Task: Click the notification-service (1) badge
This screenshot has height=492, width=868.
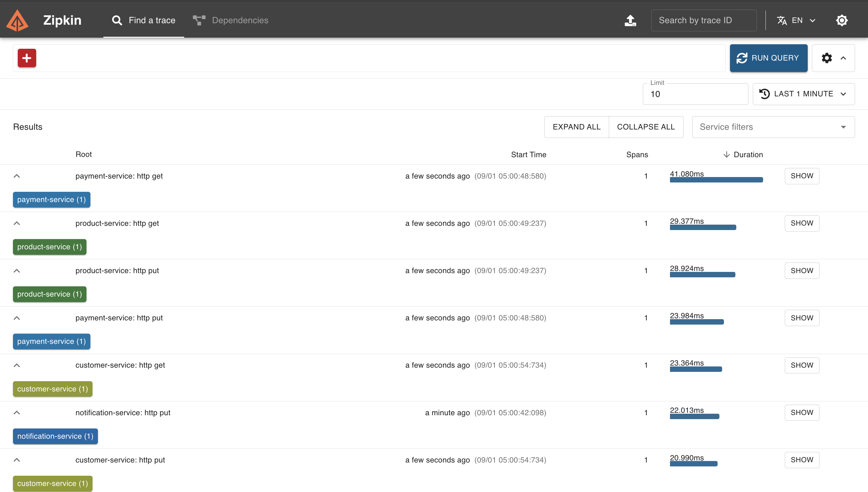Action: pyautogui.click(x=55, y=436)
